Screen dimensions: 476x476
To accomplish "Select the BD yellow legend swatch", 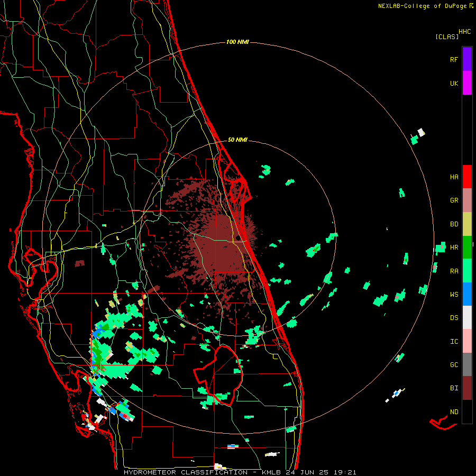I will pos(467,224).
